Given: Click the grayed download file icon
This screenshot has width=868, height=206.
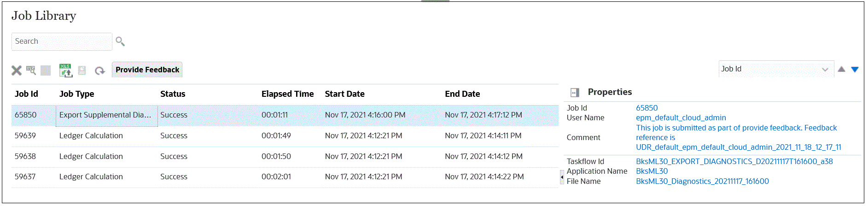Looking at the screenshot, I should 82,71.
